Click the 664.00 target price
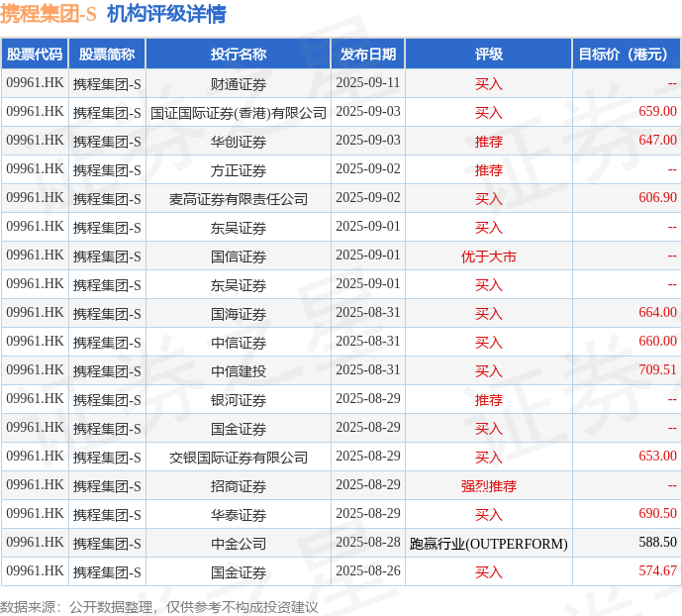This screenshot has width=682, height=616. coord(657,312)
